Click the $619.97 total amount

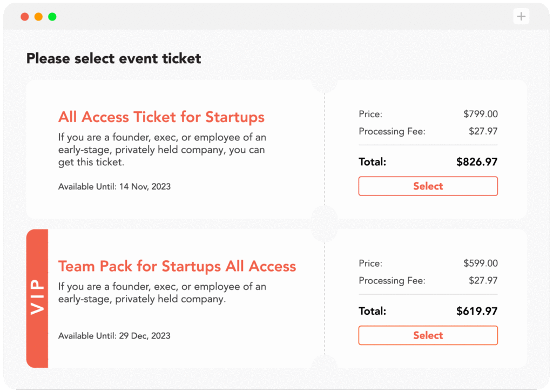coord(478,311)
